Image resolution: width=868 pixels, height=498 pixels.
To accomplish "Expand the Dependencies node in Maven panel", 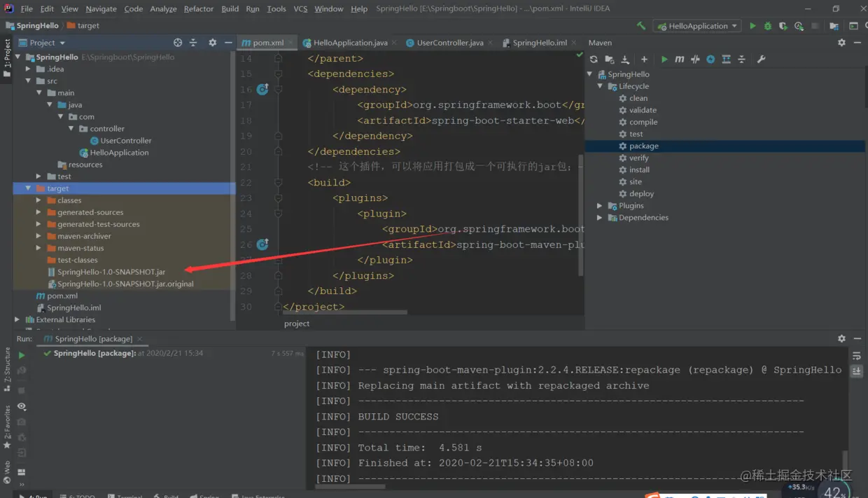I will click(x=599, y=217).
